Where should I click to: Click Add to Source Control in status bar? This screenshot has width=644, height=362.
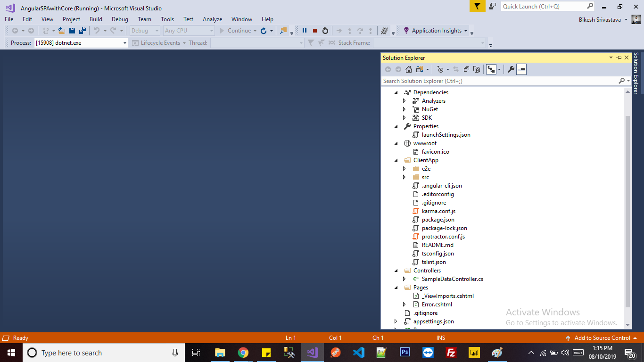click(x=602, y=338)
